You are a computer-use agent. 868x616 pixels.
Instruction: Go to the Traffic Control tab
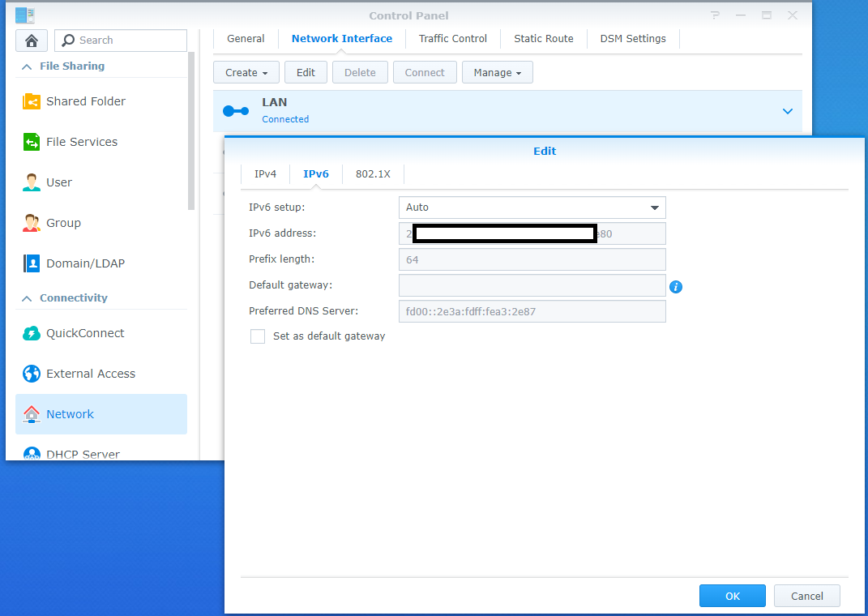452,38
